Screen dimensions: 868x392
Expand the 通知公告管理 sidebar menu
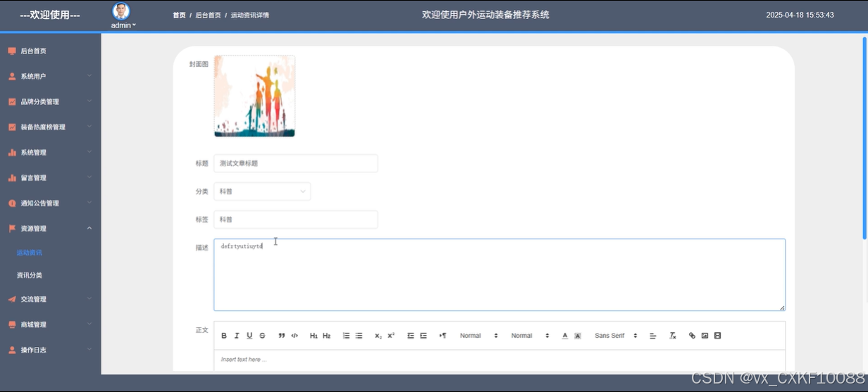click(x=51, y=203)
